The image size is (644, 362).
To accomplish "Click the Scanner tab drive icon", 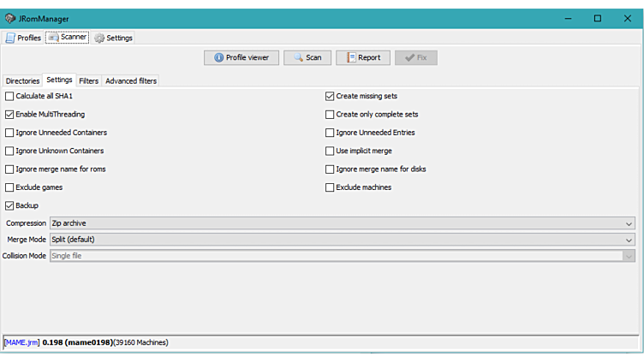I will [53, 38].
